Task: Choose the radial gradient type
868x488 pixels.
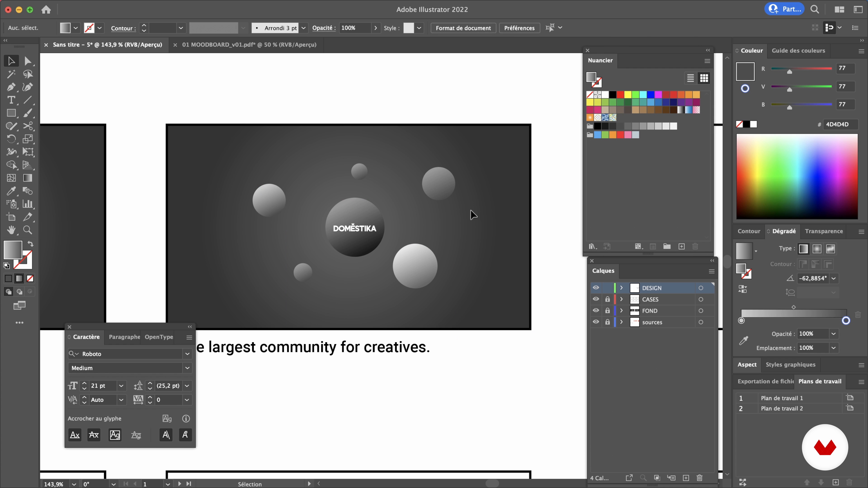Action: coord(817,249)
